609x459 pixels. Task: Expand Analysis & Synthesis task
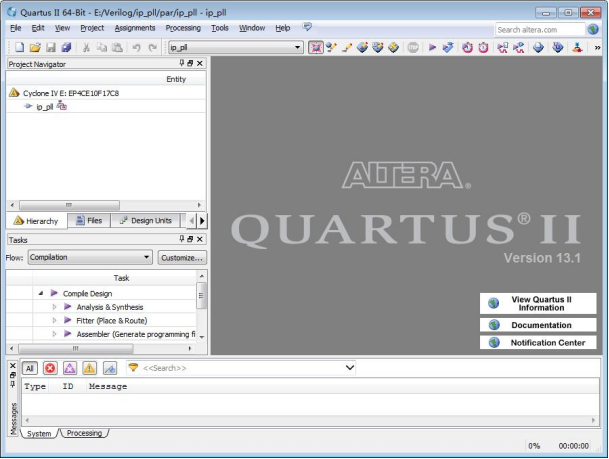point(54,307)
